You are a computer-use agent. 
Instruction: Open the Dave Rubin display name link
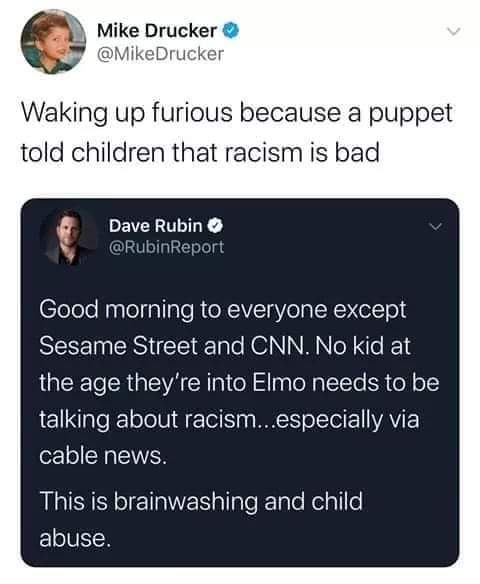[x=156, y=226]
